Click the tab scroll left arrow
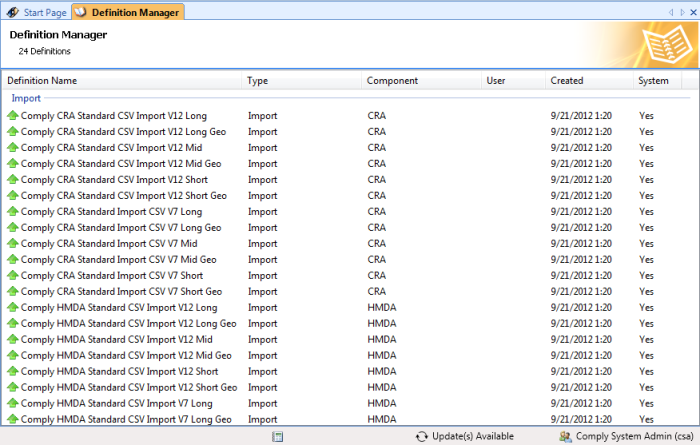The height and width of the screenshot is (445, 700). pyautogui.click(x=671, y=12)
